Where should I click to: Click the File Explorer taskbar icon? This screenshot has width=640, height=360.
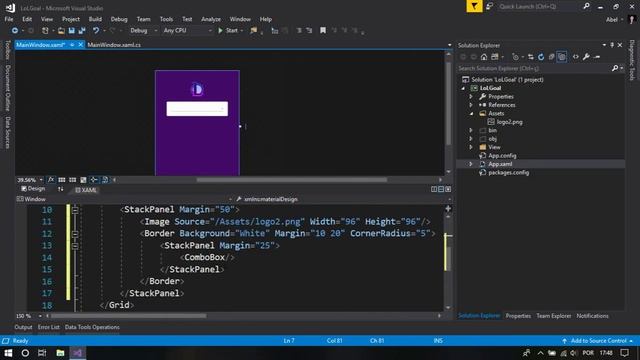tap(60, 353)
